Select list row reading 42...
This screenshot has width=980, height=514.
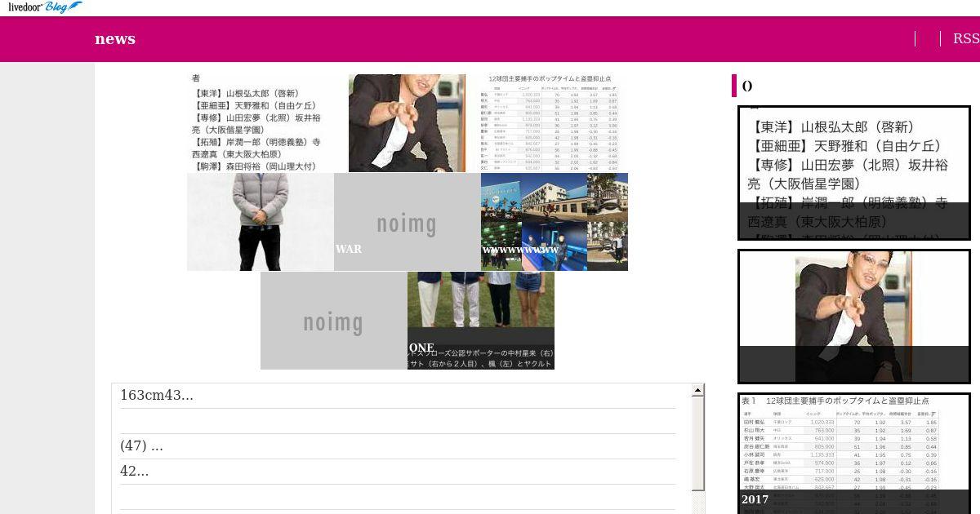(x=398, y=472)
